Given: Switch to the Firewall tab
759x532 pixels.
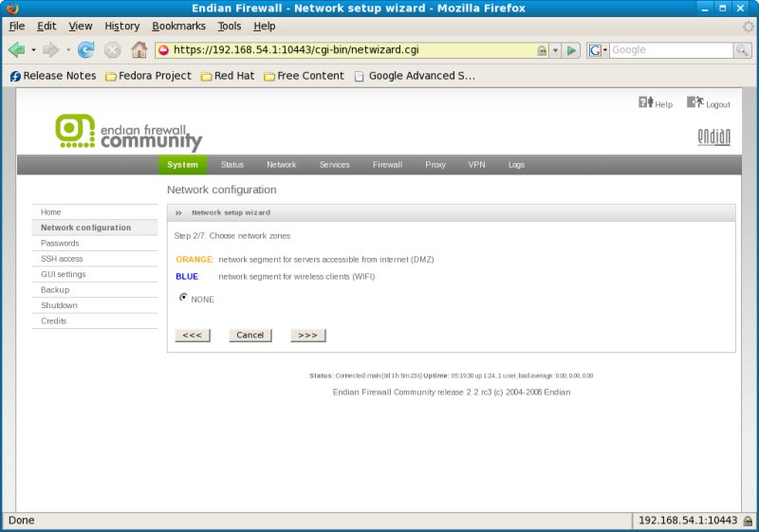Looking at the screenshot, I should point(387,165).
